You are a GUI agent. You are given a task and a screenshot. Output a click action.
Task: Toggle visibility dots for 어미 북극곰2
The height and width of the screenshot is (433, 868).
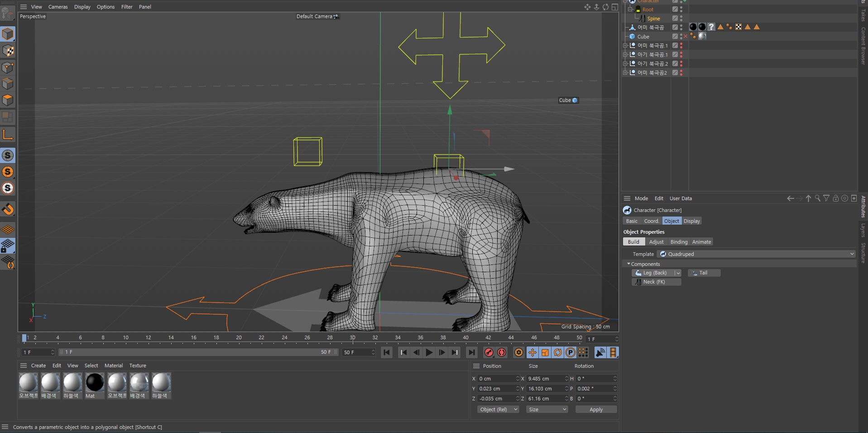(x=681, y=72)
